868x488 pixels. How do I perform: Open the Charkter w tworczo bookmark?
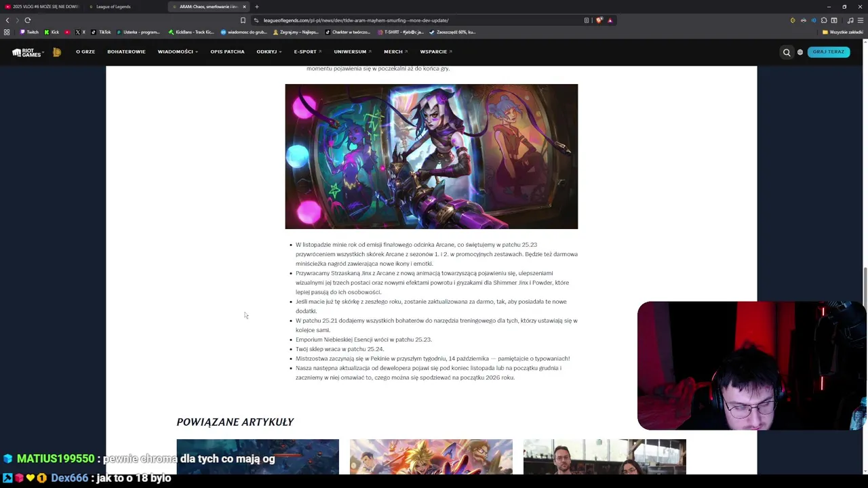coord(348,32)
